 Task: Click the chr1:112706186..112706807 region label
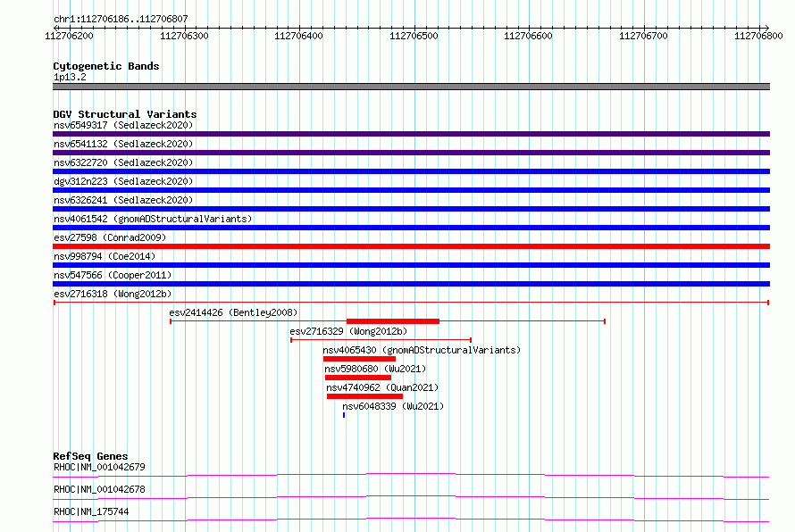[121, 19]
